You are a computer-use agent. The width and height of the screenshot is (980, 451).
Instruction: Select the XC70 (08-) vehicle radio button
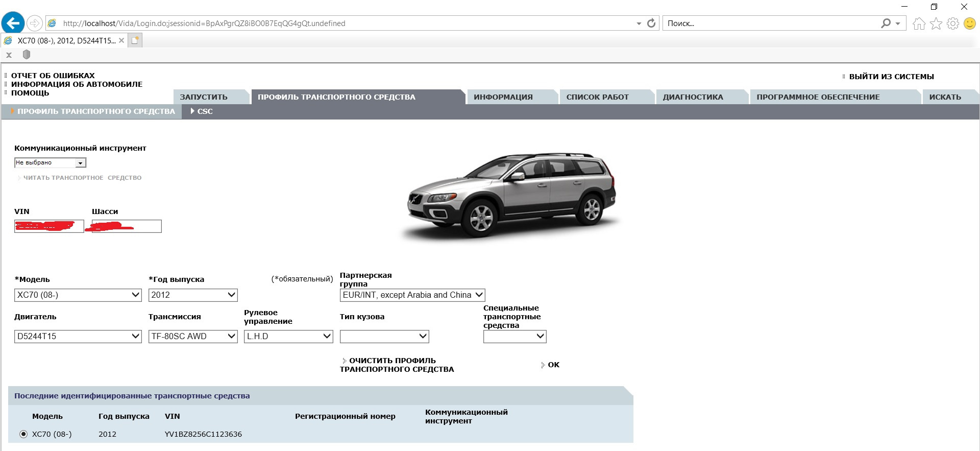pyautogui.click(x=23, y=434)
